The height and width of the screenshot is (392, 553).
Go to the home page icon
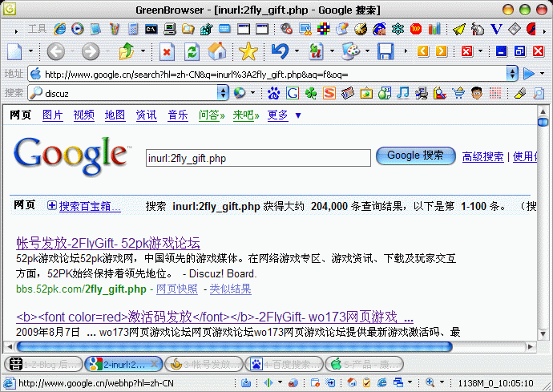217,51
